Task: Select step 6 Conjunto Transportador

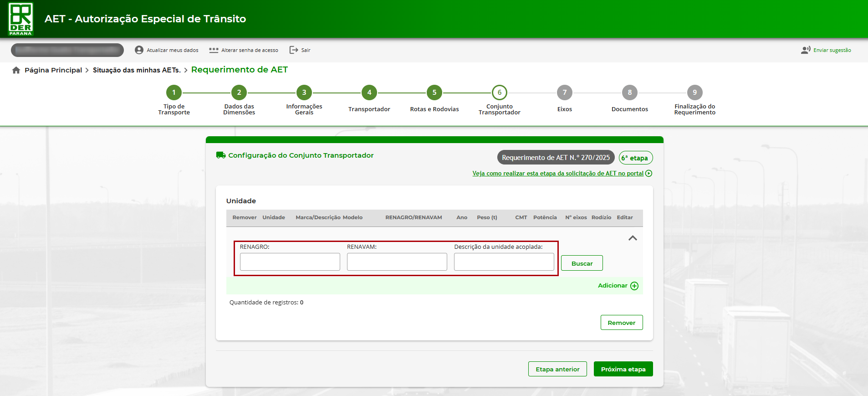Action: [x=500, y=93]
